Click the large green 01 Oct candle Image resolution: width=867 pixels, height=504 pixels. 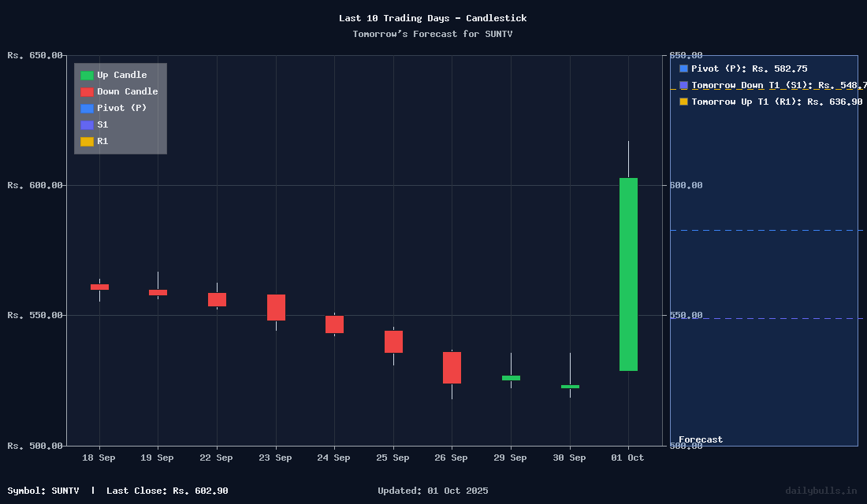point(628,274)
